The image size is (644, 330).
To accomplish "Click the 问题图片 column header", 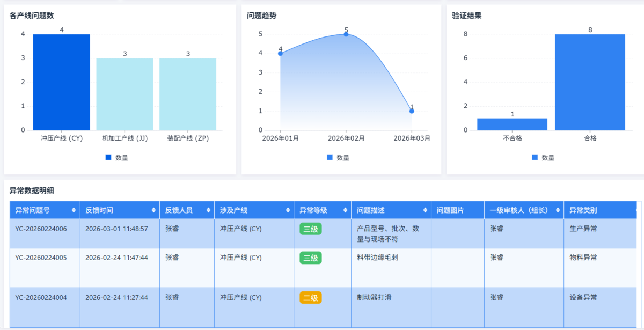I will [x=450, y=210].
